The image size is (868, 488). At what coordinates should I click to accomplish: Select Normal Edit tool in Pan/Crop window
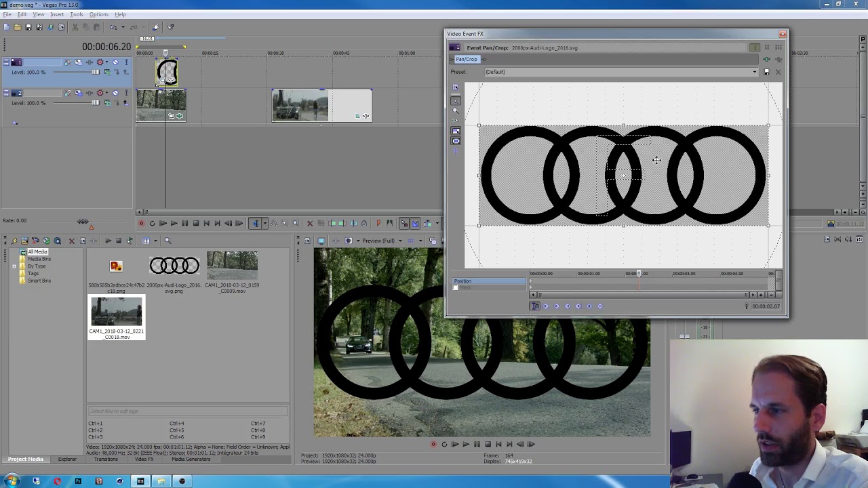[x=456, y=101]
